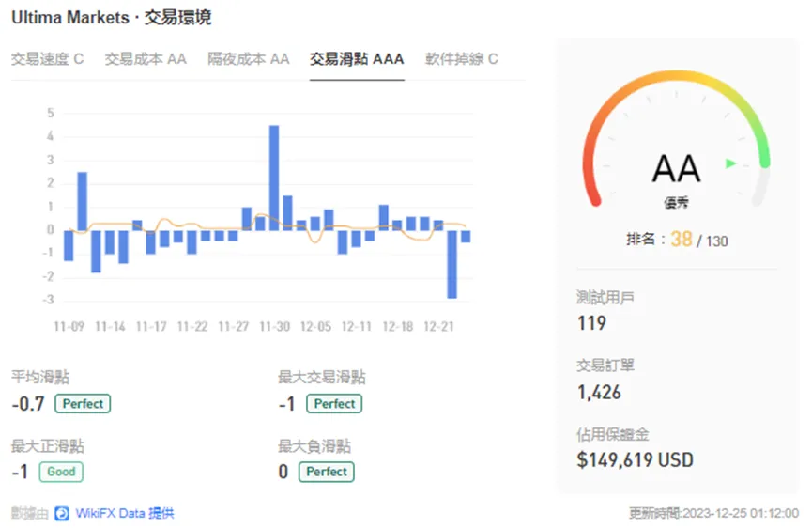Select the 隔夜成本 AA tab
This screenshot has height=528, width=812.
click(x=248, y=59)
